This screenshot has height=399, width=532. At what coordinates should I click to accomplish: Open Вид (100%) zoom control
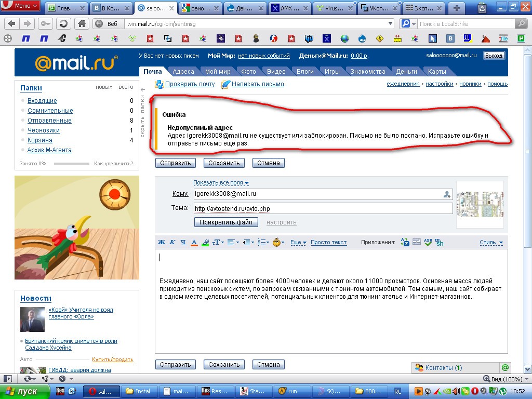[x=506, y=379]
